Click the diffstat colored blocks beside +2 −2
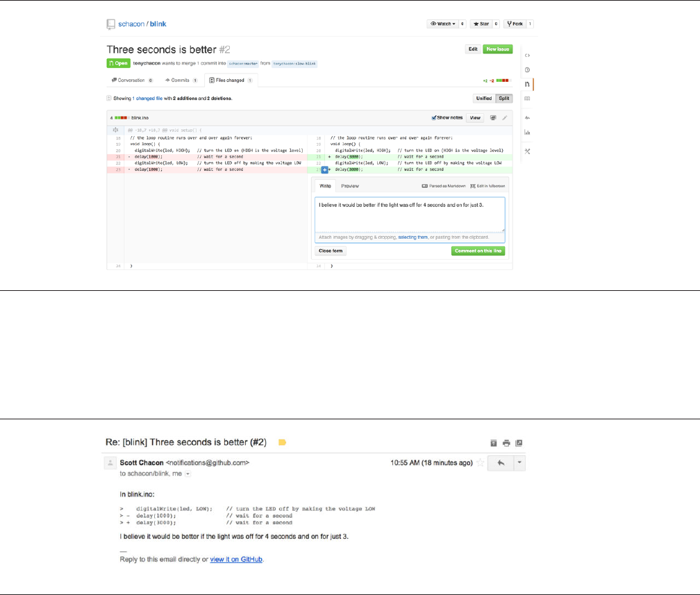 click(502, 81)
